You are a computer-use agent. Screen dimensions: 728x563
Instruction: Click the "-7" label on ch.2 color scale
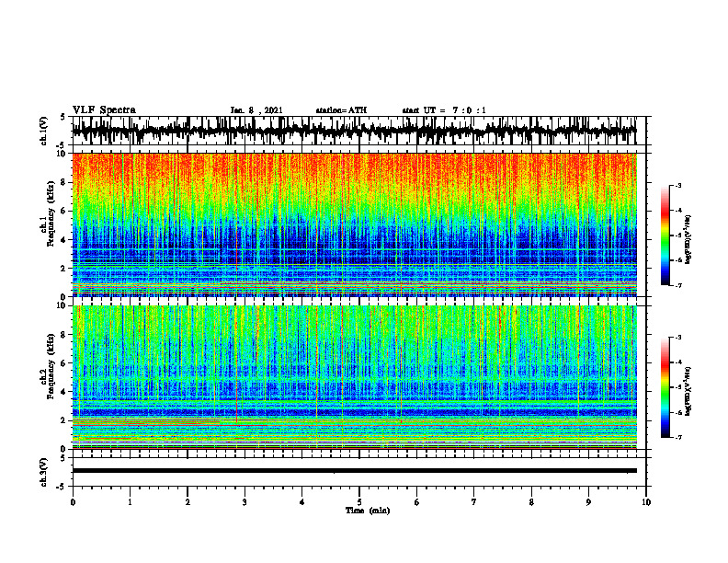(x=677, y=437)
